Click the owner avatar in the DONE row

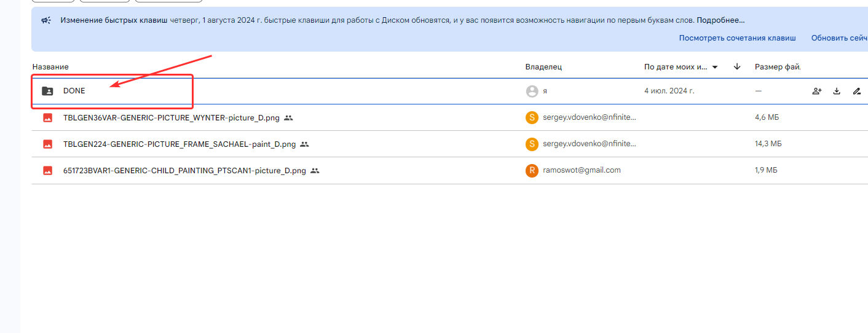(532, 91)
